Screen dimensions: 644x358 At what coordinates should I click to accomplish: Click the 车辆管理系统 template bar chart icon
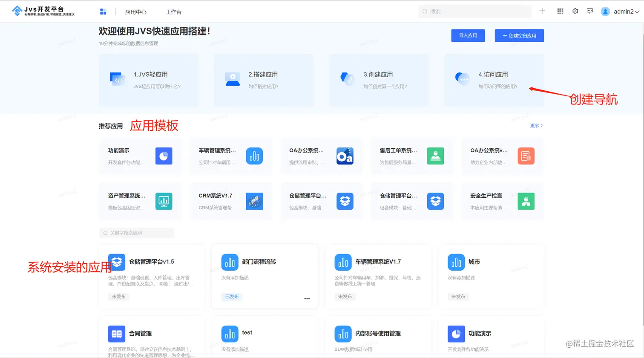(x=254, y=156)
